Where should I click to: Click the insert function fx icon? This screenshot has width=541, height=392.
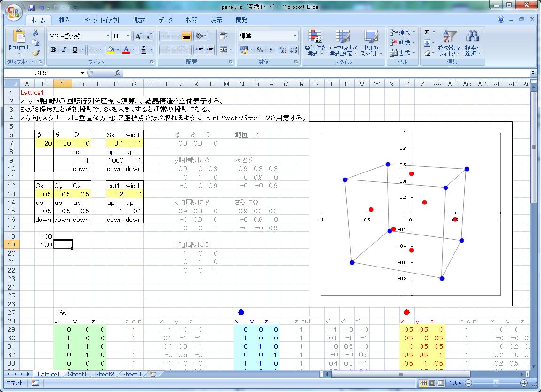coord(118,73)
